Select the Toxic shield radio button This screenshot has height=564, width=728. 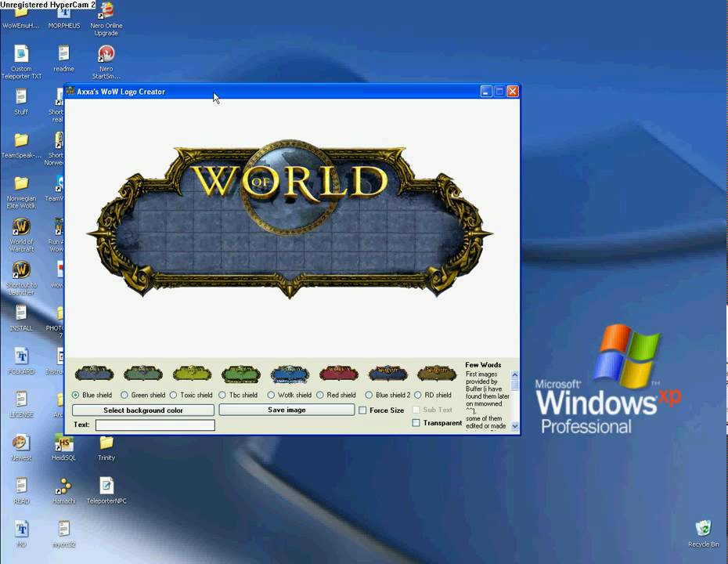click(x=173, y=395)
